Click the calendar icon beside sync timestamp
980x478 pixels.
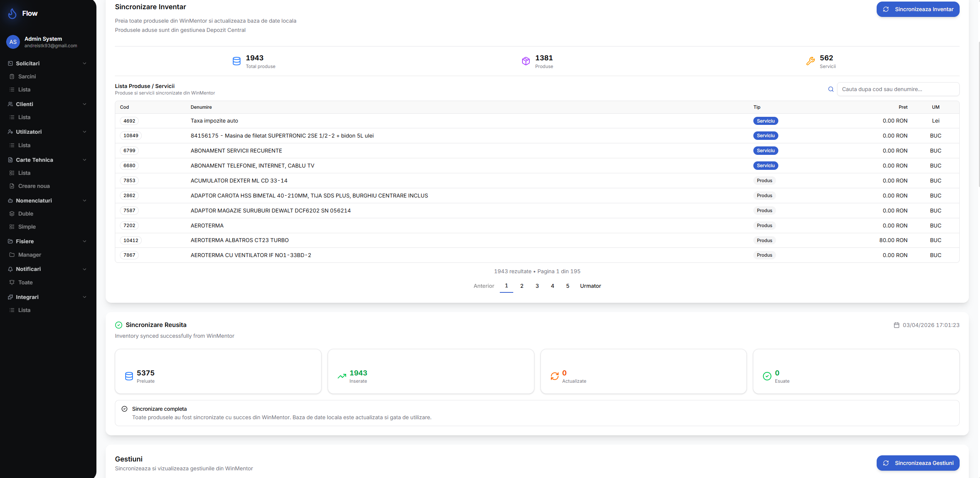click(896, 325)
